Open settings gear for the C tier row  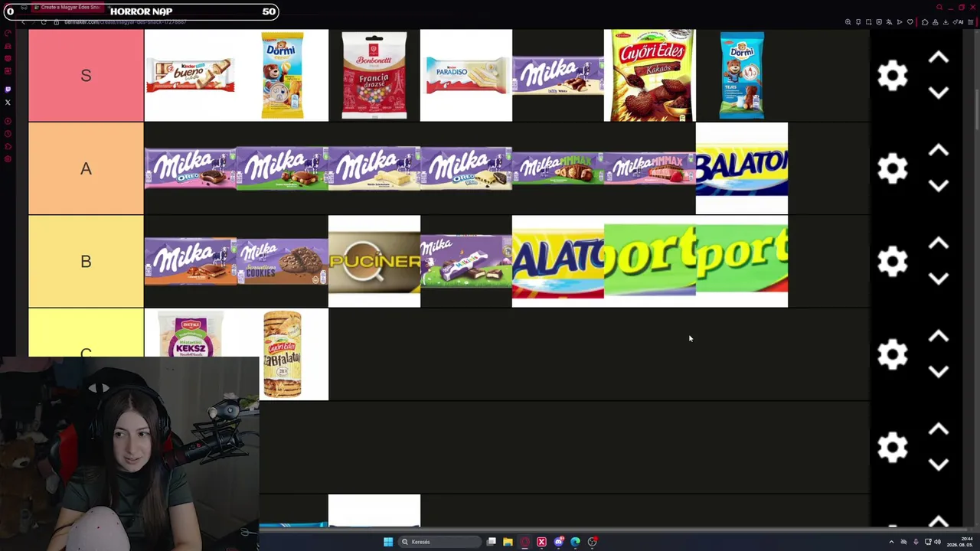[892, 354]
